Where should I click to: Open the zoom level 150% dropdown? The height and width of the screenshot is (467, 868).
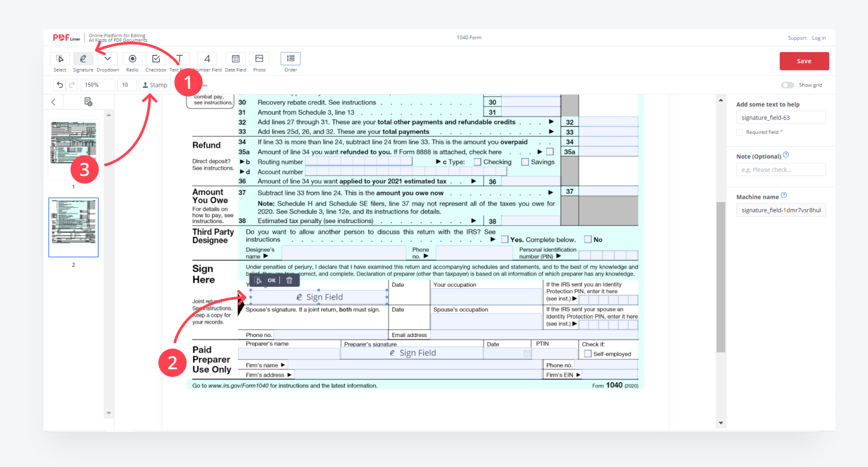point(98,85)
